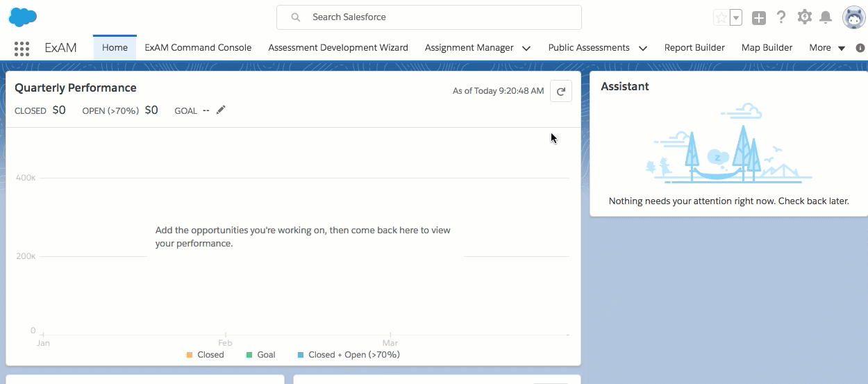Open the Map Builder tab

click(x=767, y=48)
